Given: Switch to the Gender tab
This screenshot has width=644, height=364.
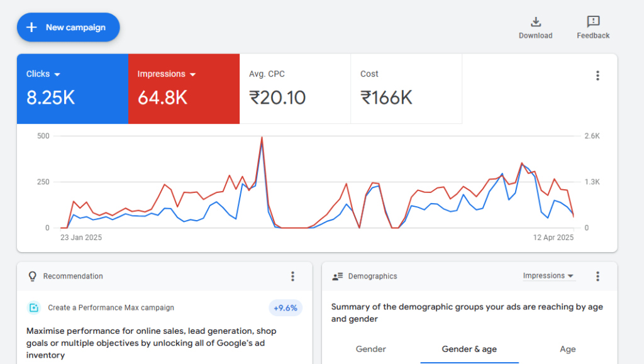Looking at the screenshot, I should pyautogui.click(x=371, y=349).
